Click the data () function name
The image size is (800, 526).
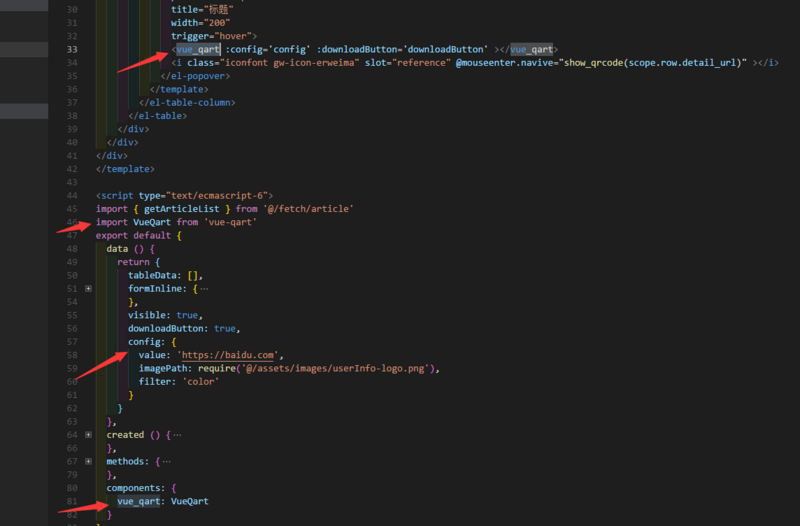(117, 248)
